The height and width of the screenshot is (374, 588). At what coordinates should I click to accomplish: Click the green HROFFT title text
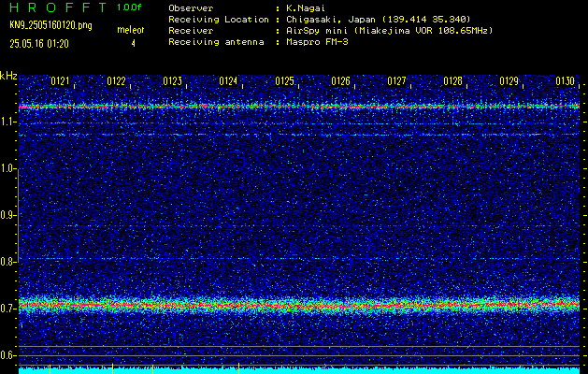pyautogui.click(x=59, y=7)
